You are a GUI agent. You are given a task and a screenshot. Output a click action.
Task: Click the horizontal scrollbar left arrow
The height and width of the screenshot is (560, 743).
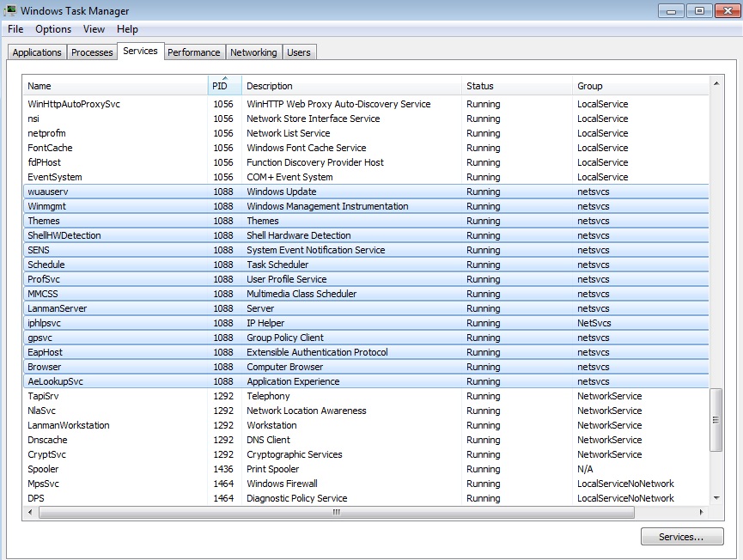(30, 512)
